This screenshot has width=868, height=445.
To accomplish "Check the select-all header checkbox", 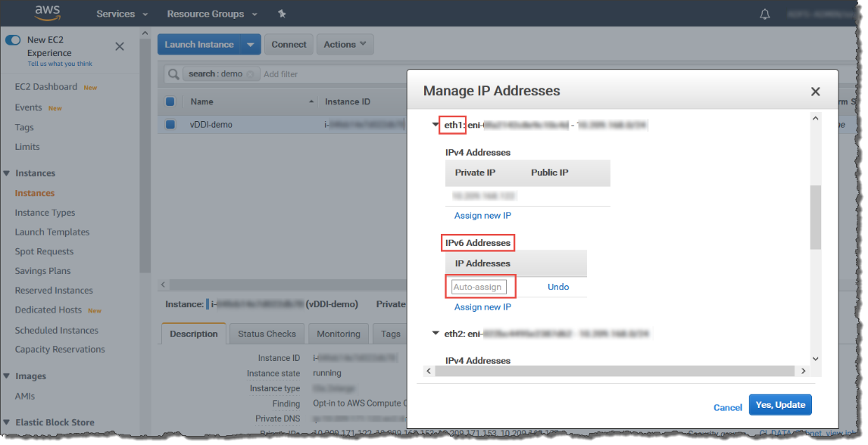I will (x=170, y=101).
